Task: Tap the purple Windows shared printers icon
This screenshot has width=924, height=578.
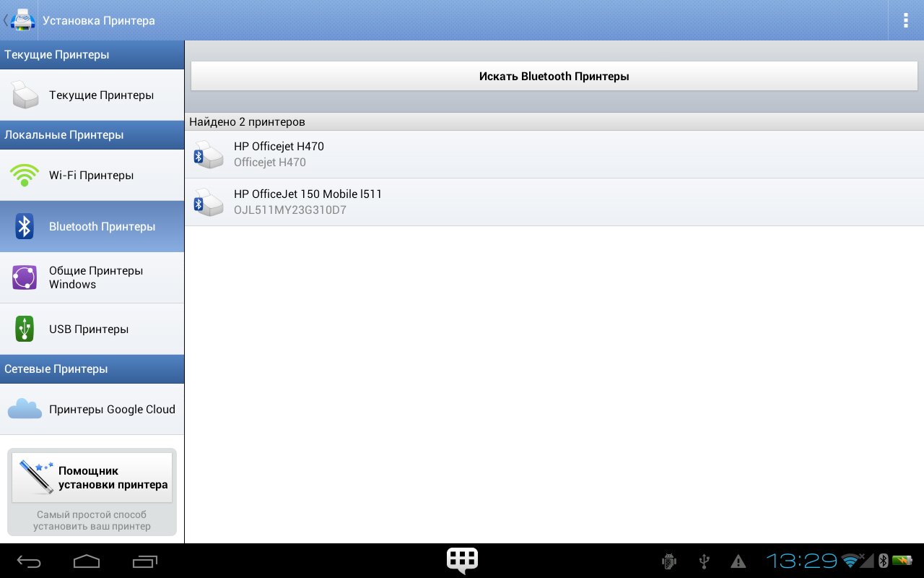Action: pyautogui.click(x=25, y=277)
